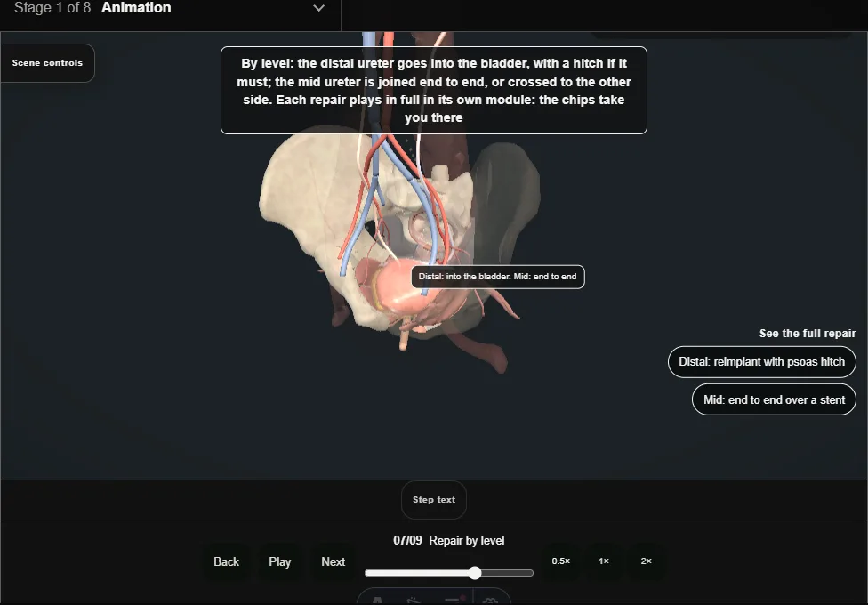Image resolution: width=868 pixels, height=605 pixels.
Task: Play the animation
Action: point(279,561)
